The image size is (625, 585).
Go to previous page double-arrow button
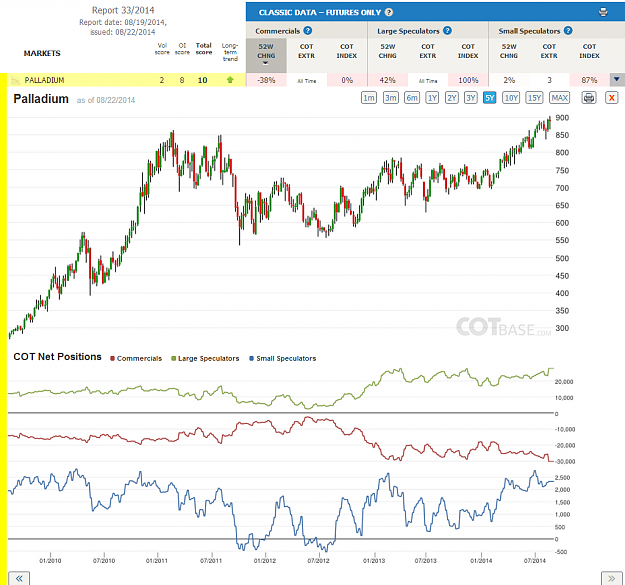click(19, 578)
